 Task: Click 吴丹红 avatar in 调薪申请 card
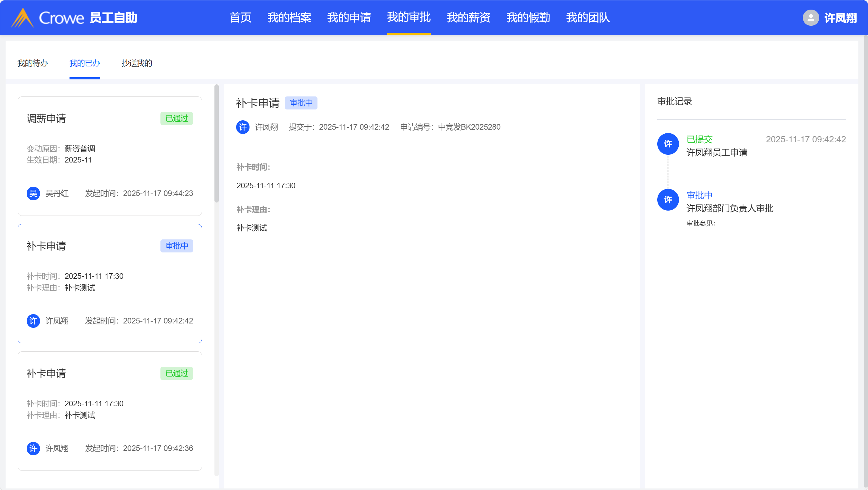click(33, 193)
